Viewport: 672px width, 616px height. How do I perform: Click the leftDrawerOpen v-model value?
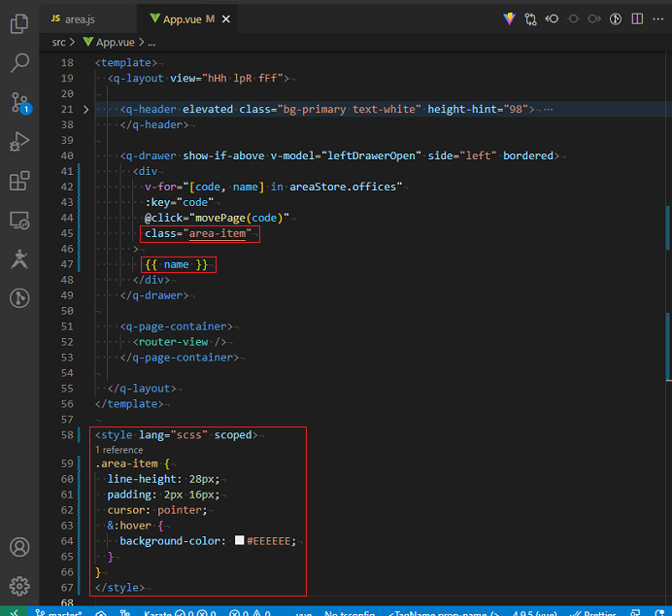point(371,155)
